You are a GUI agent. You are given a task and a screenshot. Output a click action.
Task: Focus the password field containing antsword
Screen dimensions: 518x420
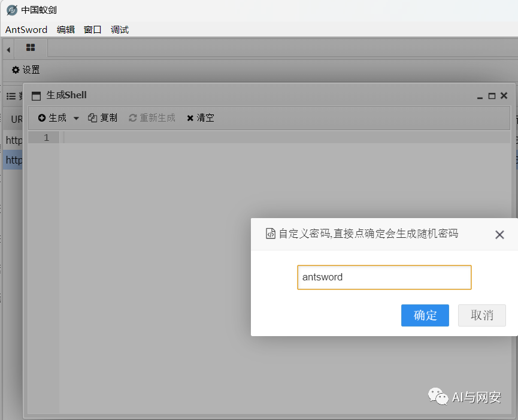click(x=384, y=277)
